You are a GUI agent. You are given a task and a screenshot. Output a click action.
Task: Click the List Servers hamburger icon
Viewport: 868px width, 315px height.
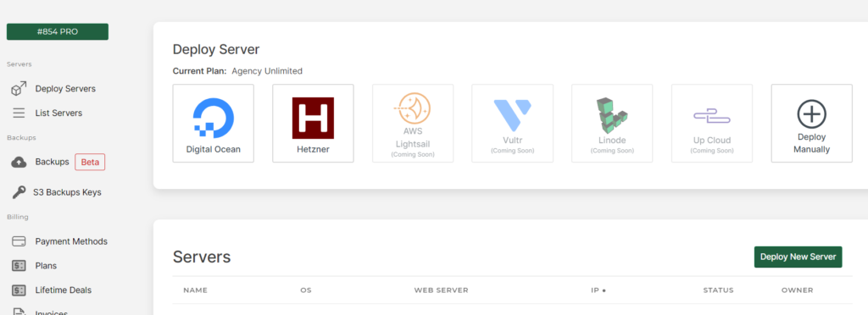(x=19, y=113)
